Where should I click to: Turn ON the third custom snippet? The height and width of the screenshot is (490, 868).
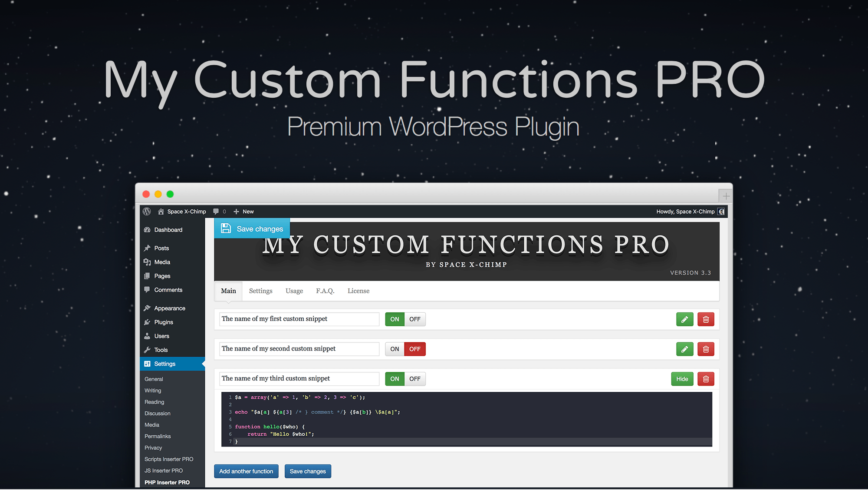[395, 379]
